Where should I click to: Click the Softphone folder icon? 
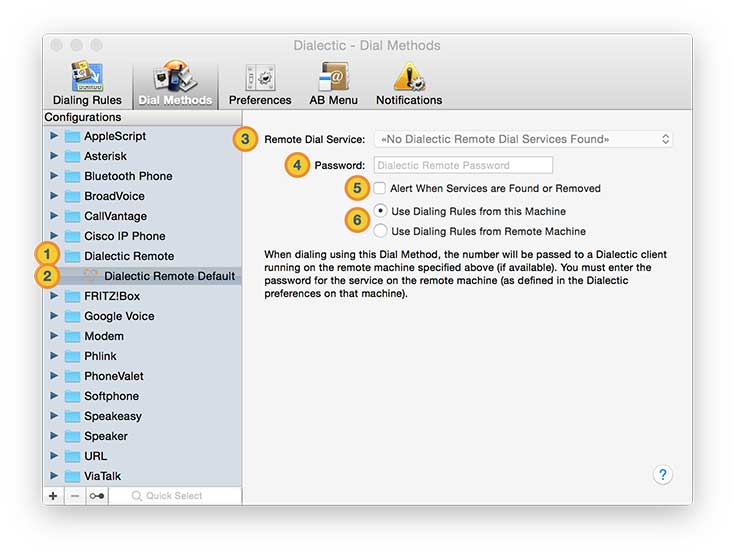pyautogui.click(x=72, y=396)
